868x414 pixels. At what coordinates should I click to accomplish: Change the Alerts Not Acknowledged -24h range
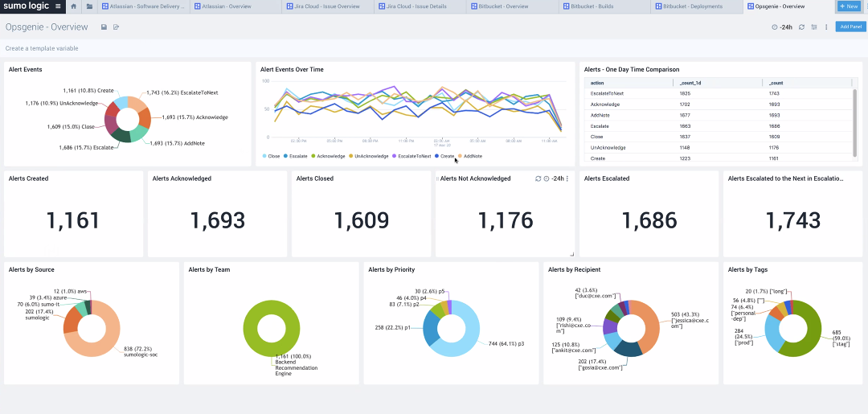(x=554, y=178)
